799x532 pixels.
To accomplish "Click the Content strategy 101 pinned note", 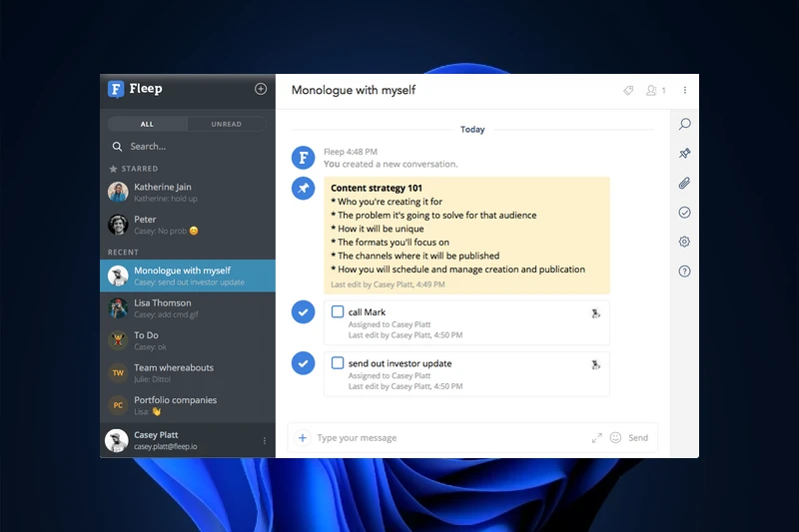I will (x=466, y=236).
